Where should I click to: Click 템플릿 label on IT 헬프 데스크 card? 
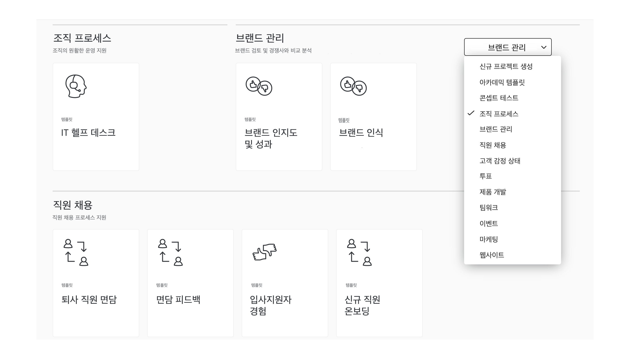coord(67,120)
